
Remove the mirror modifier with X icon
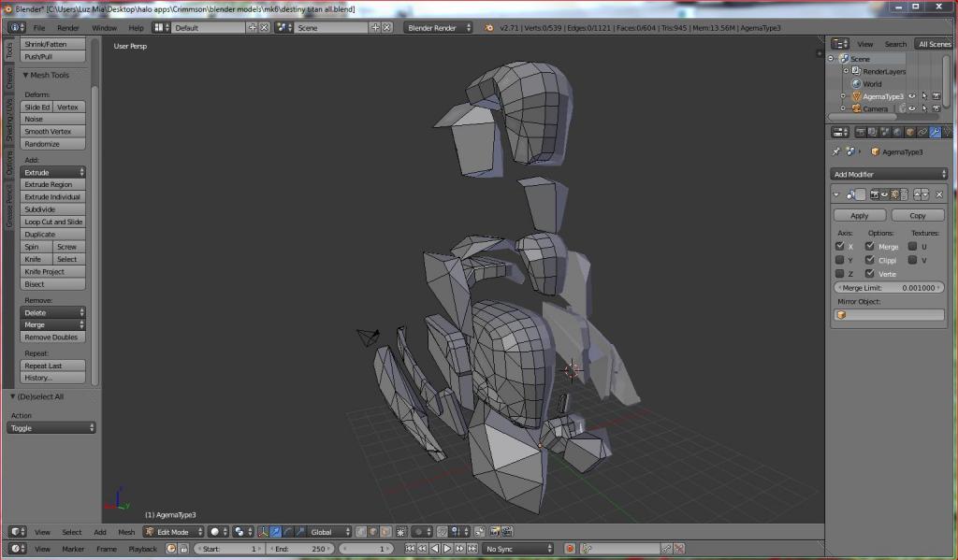pos(939,194)
